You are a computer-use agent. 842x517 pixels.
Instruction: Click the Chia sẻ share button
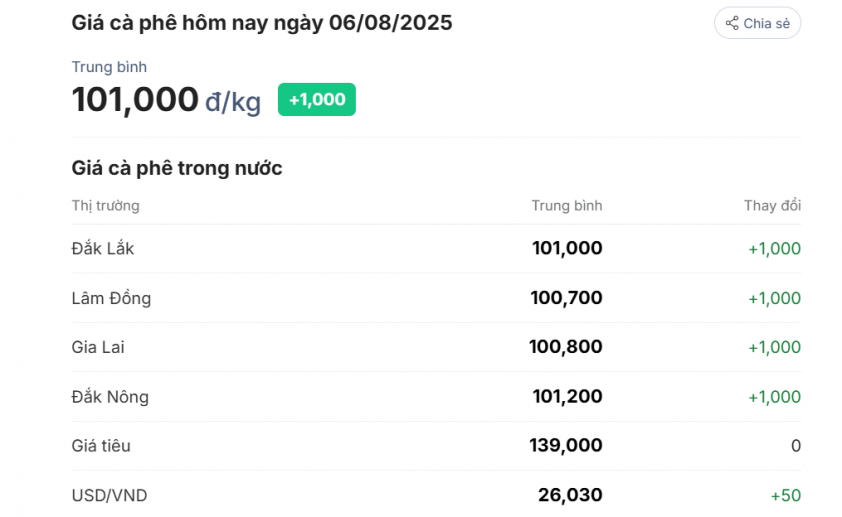[x=757, y=23]
